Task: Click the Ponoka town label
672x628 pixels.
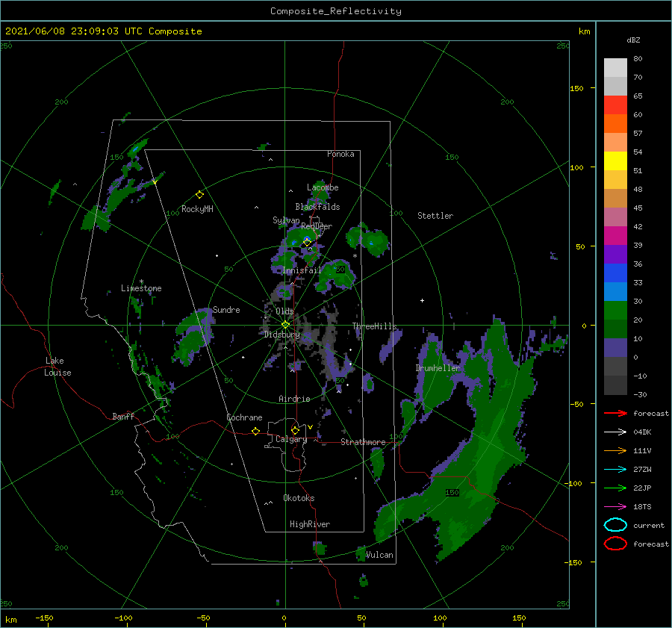Action: 340,154
